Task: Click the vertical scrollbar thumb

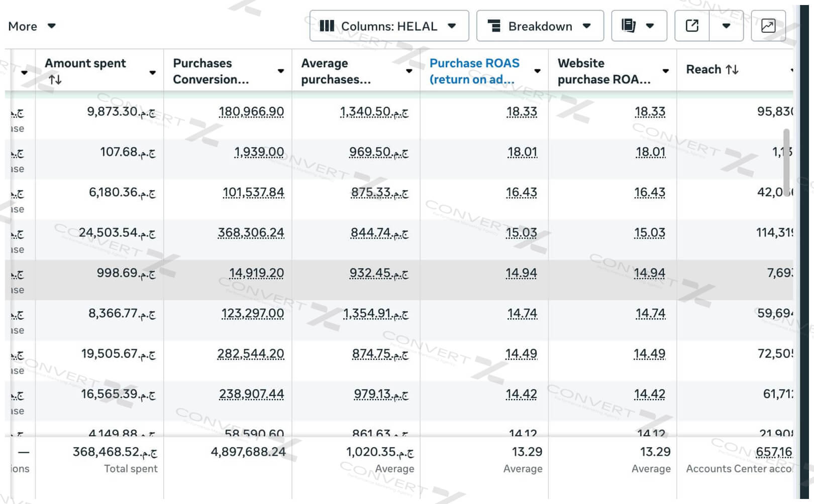Action: [x=786, y=156]
